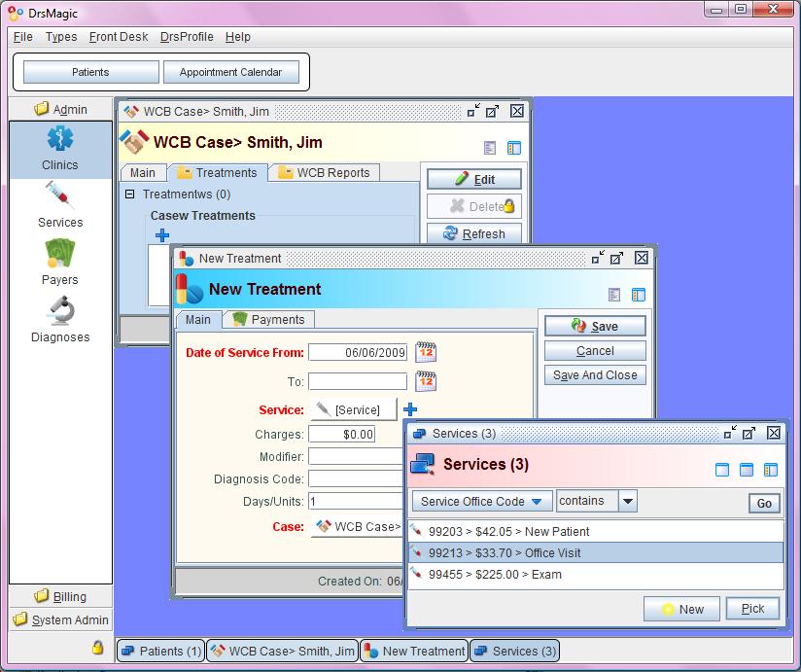The image size is (801, 672).
Task: Switch to WCB Case> Smith, Jim in the window bar
Action: point(283,651)
